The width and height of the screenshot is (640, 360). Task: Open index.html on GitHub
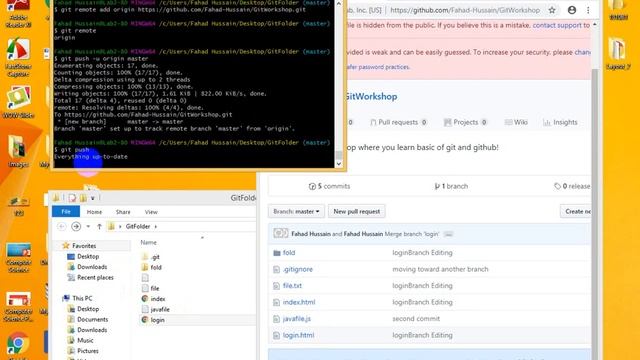(299, 302)
